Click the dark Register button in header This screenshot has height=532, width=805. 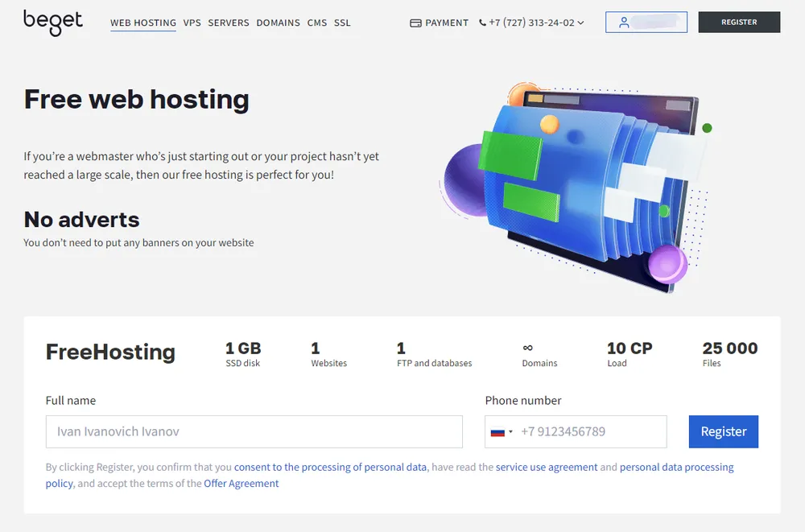(739, 23)
